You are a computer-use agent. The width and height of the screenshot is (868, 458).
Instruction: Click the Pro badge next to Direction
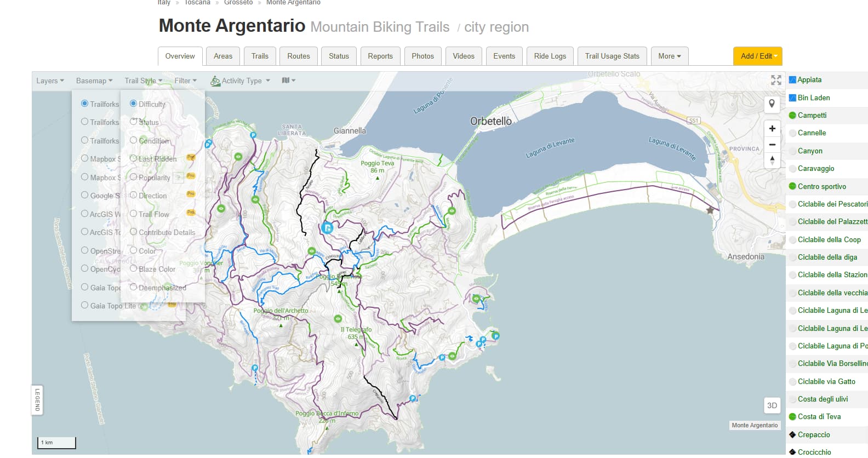pyautogui.click(x=191, y=194)
